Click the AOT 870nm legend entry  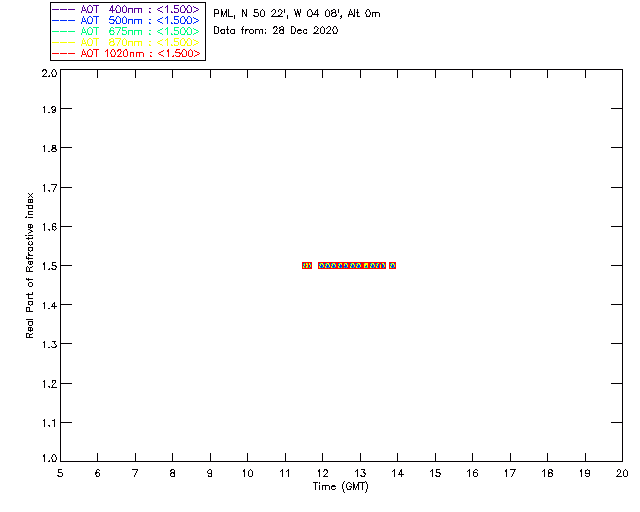click(126, 42)
